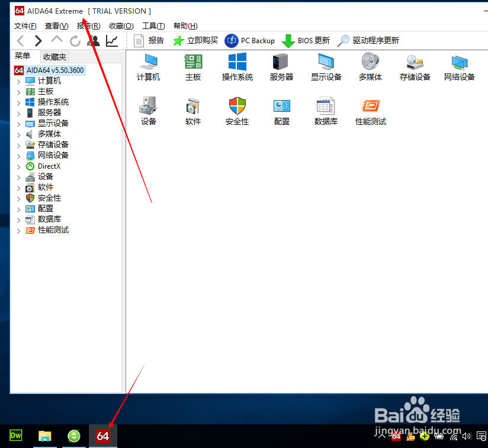
Task: Open the 报告(R) menu
Action: pyautogui.click(x=89, y=26)
